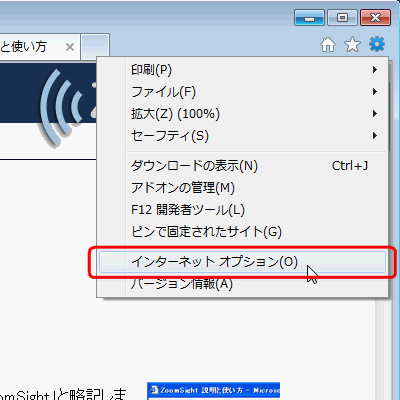Open the Tools gear icon menu
The height and width of the screenshot is (400, 400).
tap(377, 44)
